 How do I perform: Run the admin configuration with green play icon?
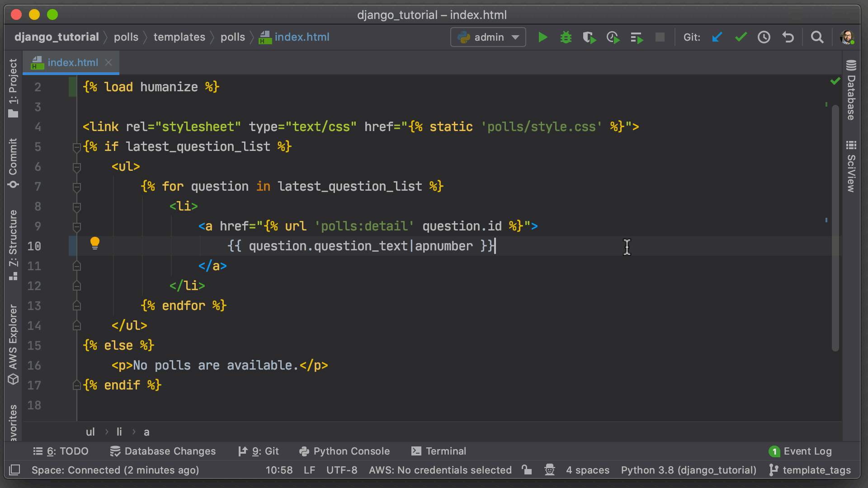[x=542, y=38]
